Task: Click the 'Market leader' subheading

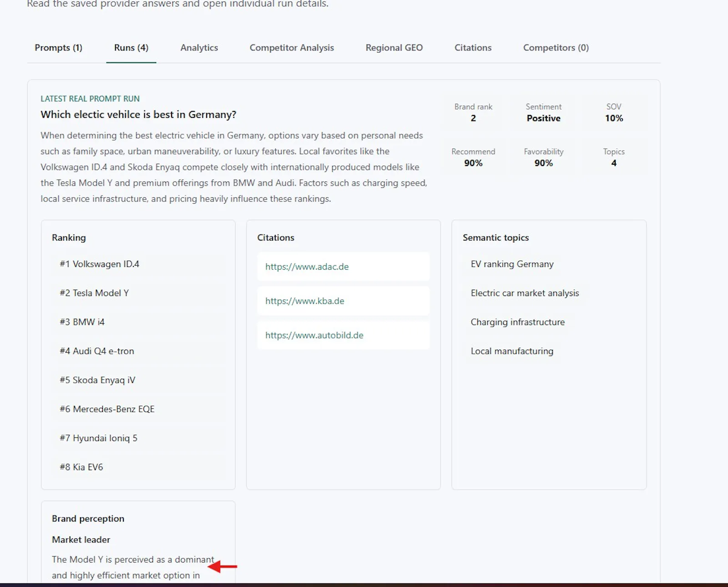Action: pyautogui.click(x=81, y=540)
